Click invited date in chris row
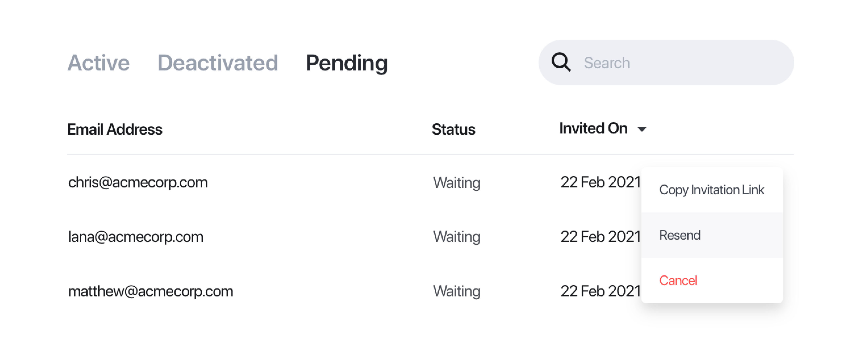 pyautogui.click(x=600, y=182)
